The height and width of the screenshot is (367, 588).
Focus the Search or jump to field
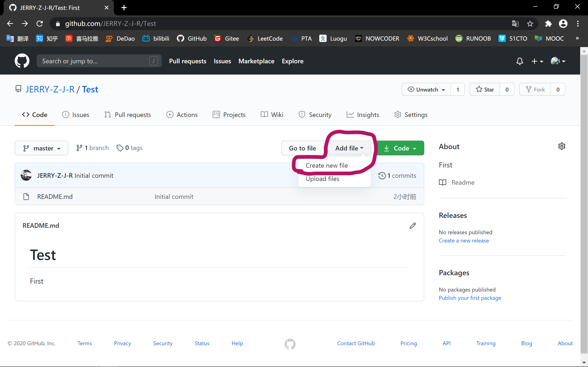95,61
